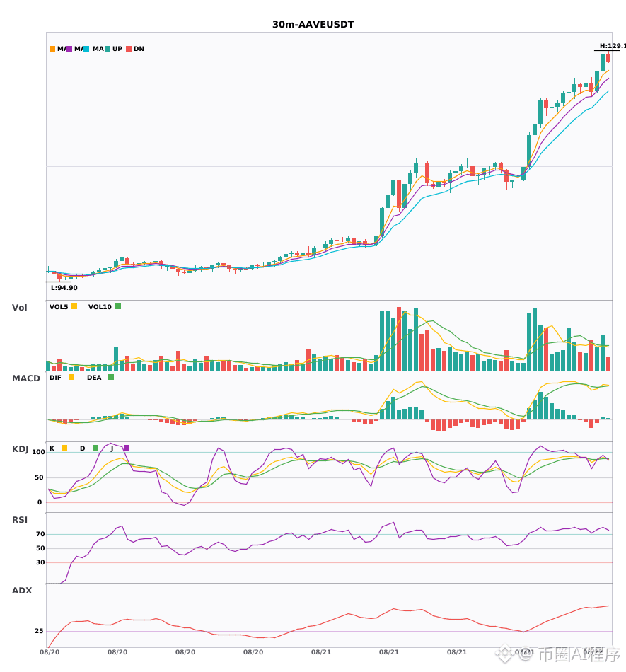This screenshot has width=626, height=672.
Task: Click the DEA legend label
Action: point(94,378)
